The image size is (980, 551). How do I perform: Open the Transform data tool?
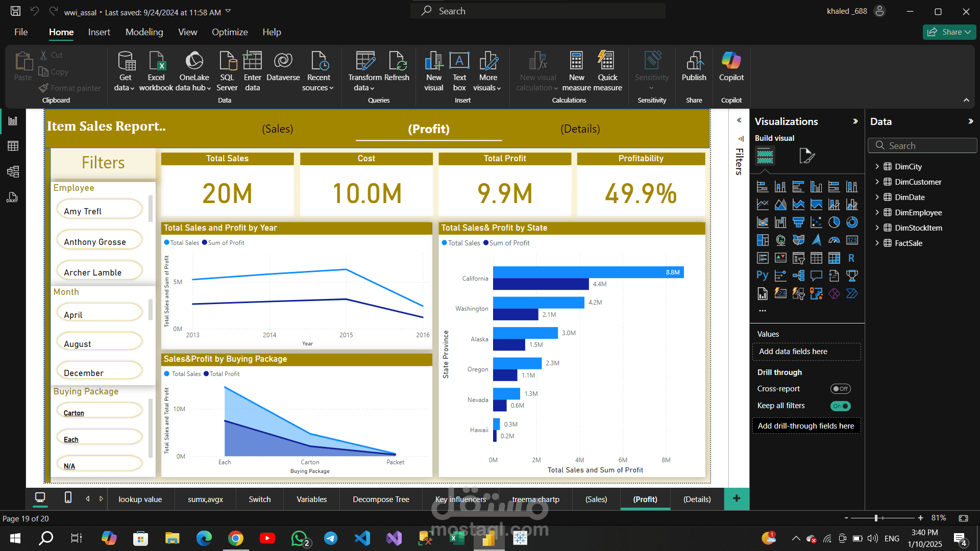(365, 71)
